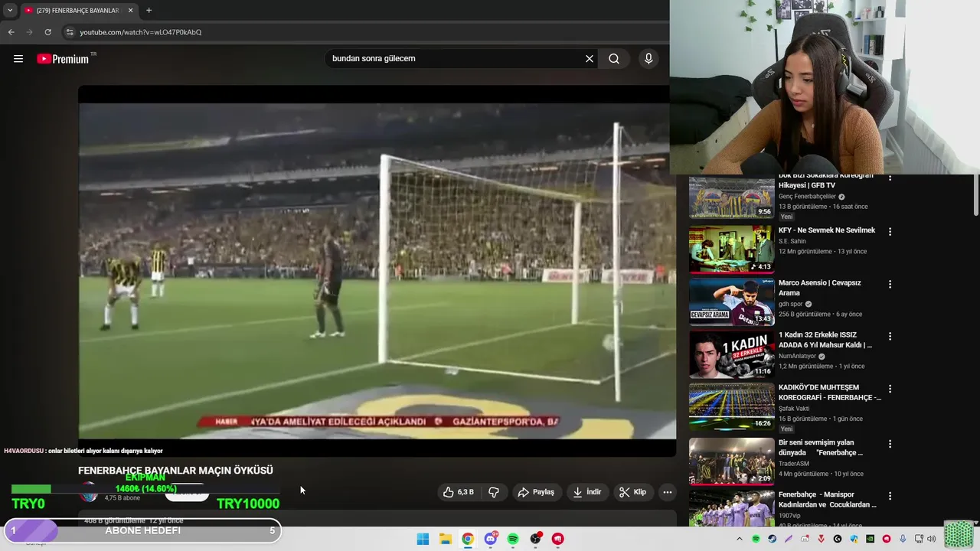Open the 'Fenerbahçe - Manispor' video thumbnail

(731, 508)
